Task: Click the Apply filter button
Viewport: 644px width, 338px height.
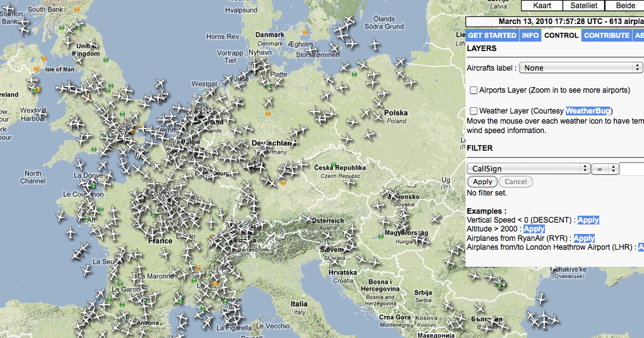Action: click(483, 182)
